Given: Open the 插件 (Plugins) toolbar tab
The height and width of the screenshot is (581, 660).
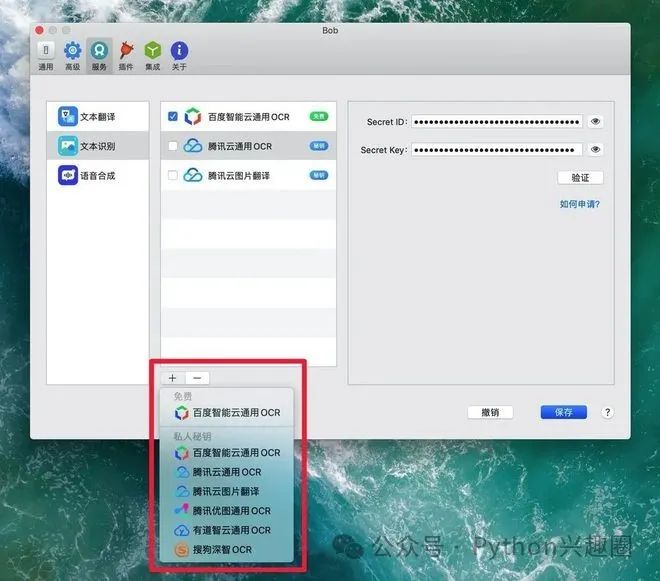Looking at the screenshot, I should [x=126, y=56].
